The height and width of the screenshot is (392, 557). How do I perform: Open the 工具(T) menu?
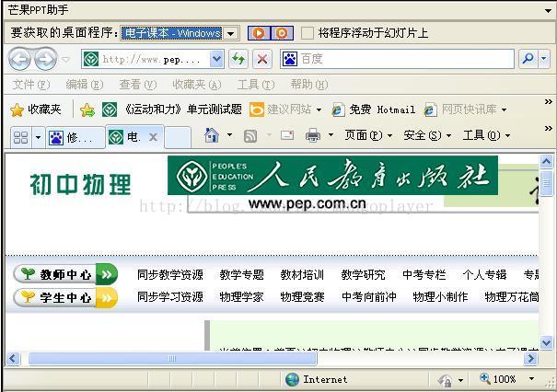click(255, 85)
